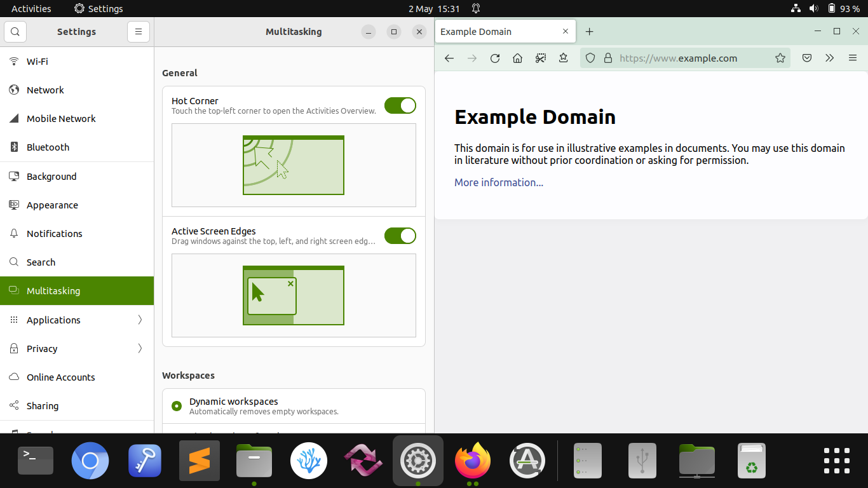
Task: Bookmark this page with the star icon
Action: pyautogui.click(x=780, y=58)
